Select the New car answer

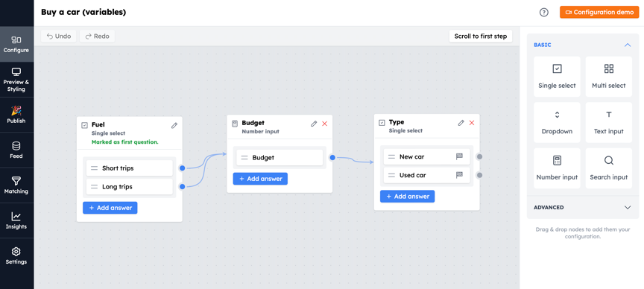click(427, 157)
